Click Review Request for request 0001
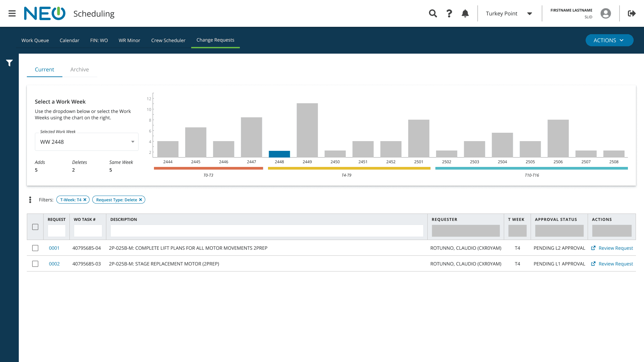Viewport: 644px width, 362px height. (x=612, y=248)
